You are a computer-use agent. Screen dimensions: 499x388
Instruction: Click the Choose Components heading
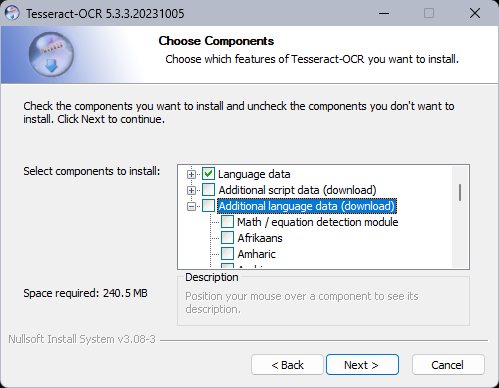click(216, 41)
